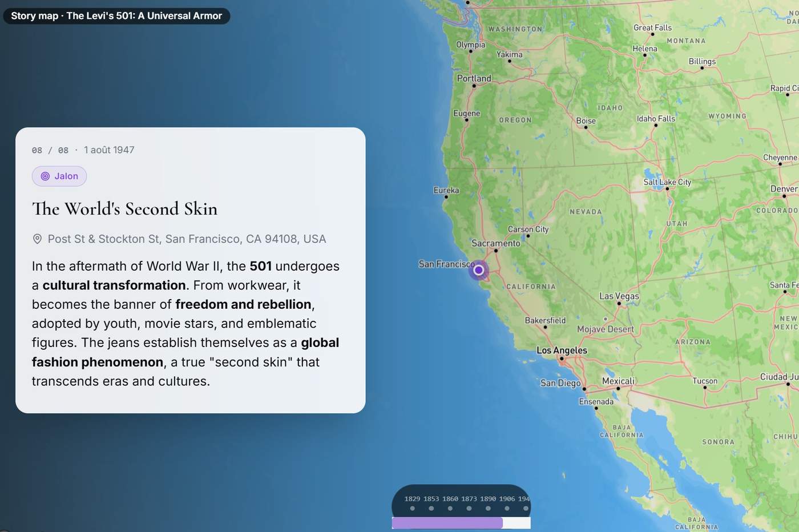Click the Story map title pill

click(x=116, y=16)
